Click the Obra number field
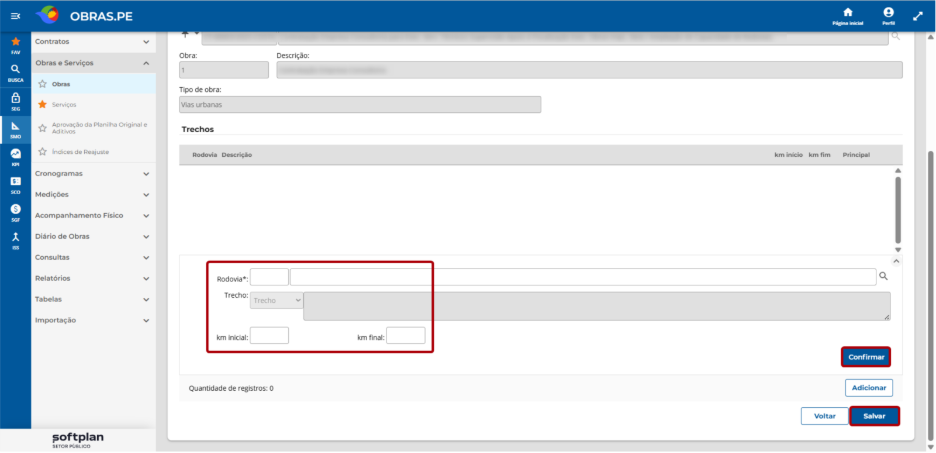Screen dimensions: 936x453 pyautogui.click(x=224, y=70)
